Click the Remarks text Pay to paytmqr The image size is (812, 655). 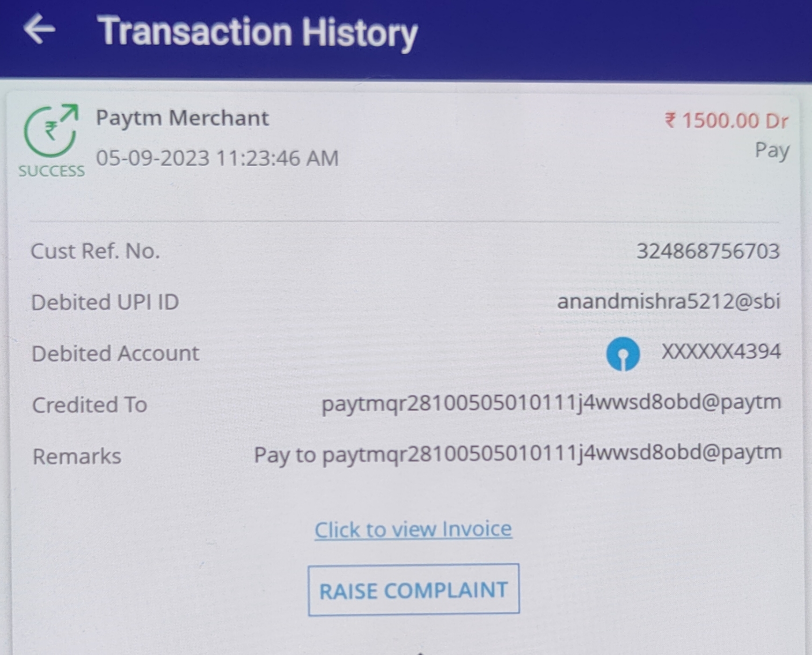click(x=518, y=454)
